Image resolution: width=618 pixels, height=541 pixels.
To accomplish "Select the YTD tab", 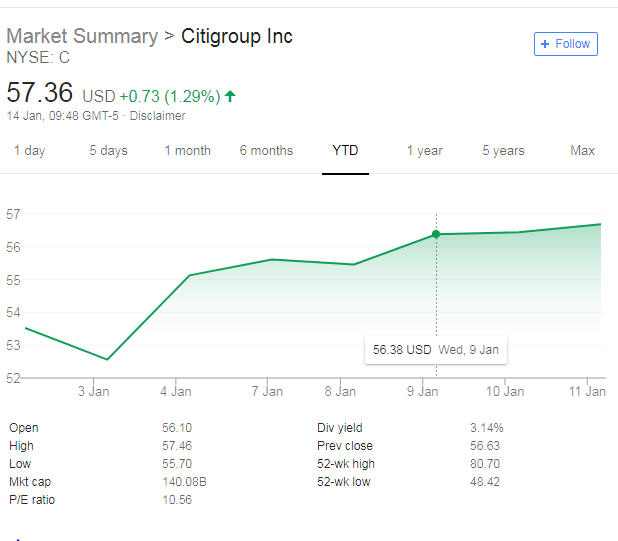I will pos(345,151).
